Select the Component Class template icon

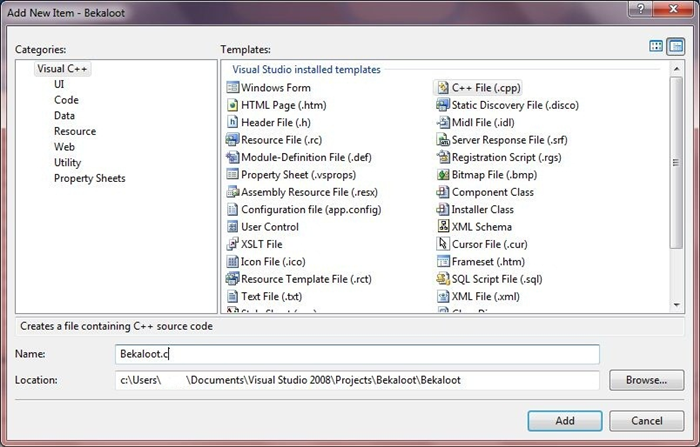(443, 192)
